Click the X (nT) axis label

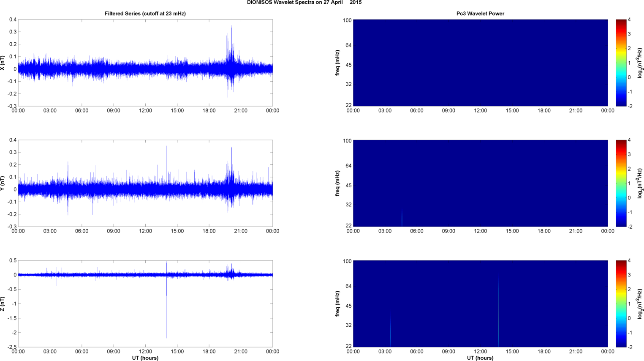point(3,63)
